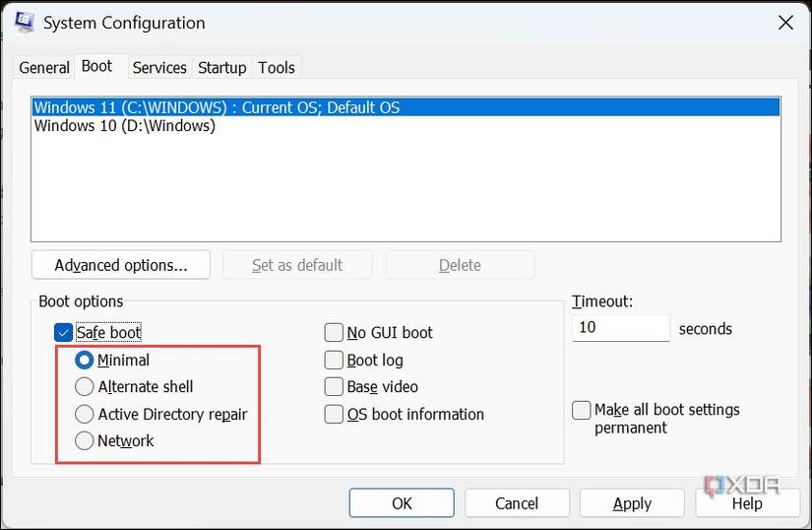Select Windows 10 (D:\Windows) boot entry
The height and width of the screenshot is (530, 812).
coord(125,126)
